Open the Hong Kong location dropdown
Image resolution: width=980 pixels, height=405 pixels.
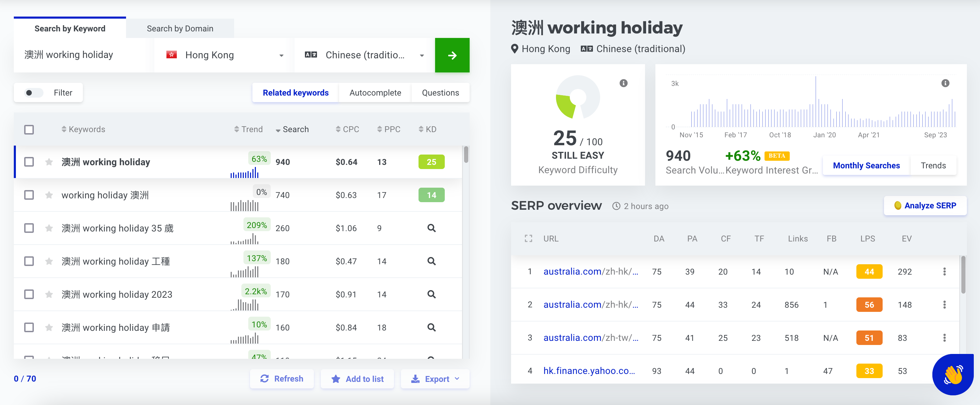point(224,56)
